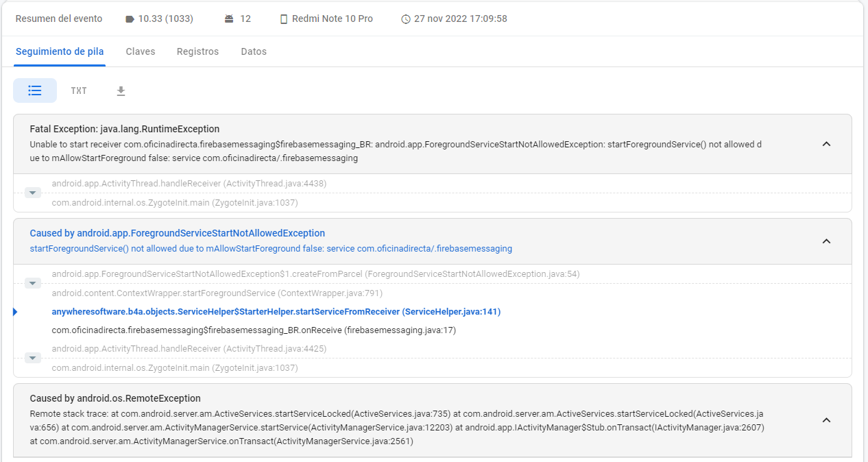Expand hidden frames under Fatal Exception

pyautogui.click(x=33, y=193)
